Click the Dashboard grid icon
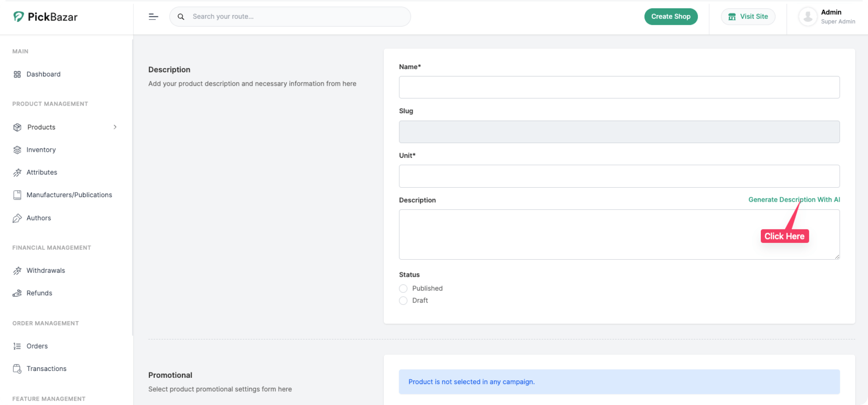The height and width of the screenshot is (405, 868). click(17, 74)
